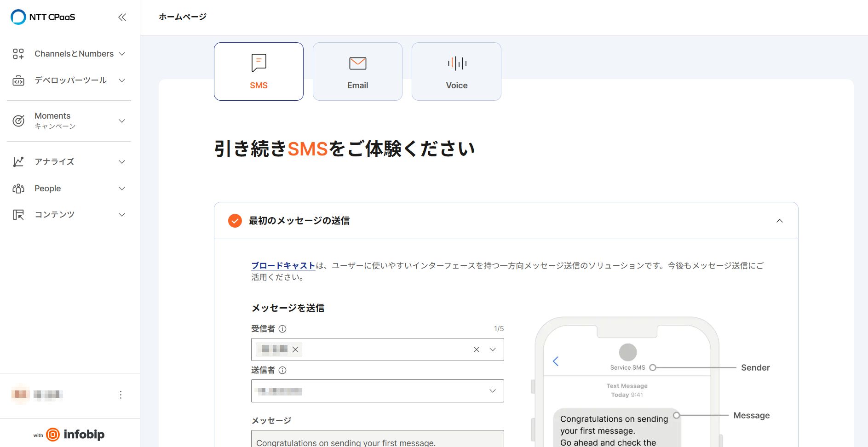
Task: Click the People group icon
Action: (x=18, y=189)
